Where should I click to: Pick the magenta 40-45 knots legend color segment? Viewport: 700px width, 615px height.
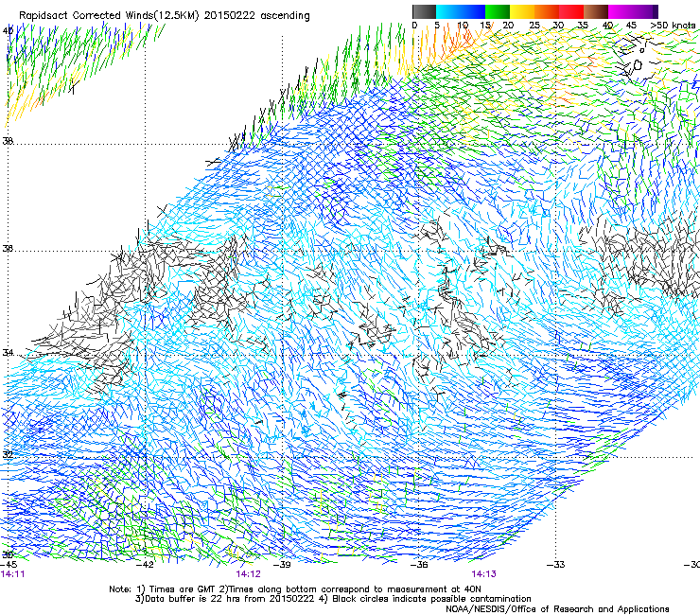click(621, 11)
